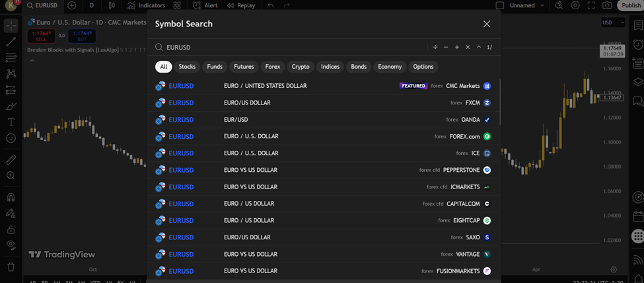Select the Economy filter tab
The height and width of the screenshot is (283, 644).
click(390, 67)
